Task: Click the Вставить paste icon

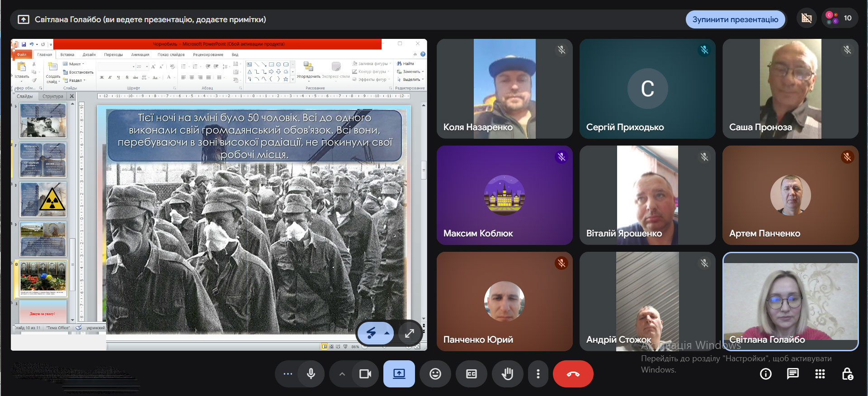Action: (x=21, y=67)
